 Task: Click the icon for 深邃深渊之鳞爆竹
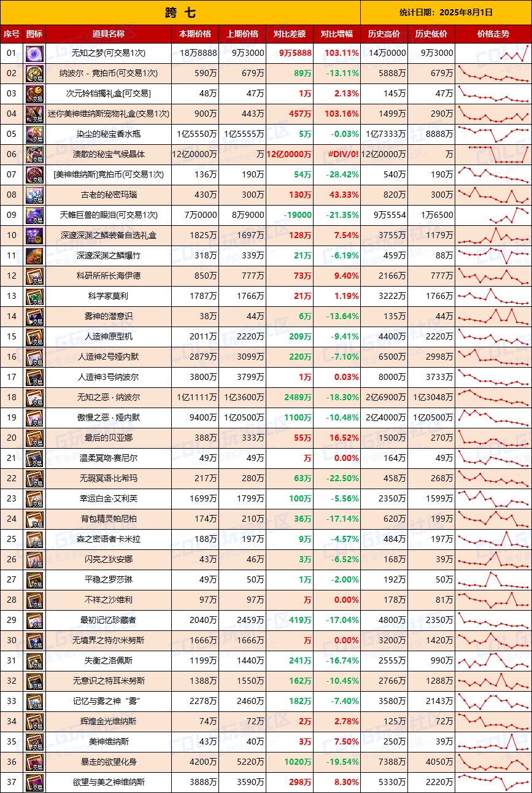click(x=34, y=256)
